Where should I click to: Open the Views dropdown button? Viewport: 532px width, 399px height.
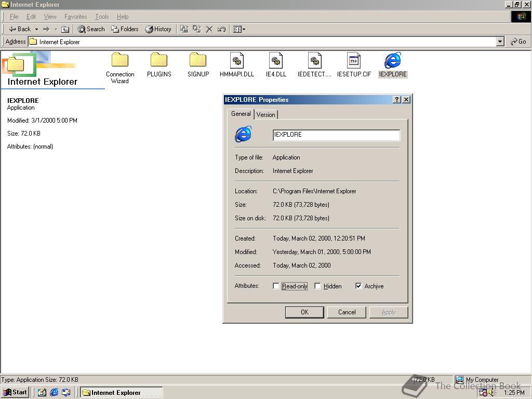point(239,29)
